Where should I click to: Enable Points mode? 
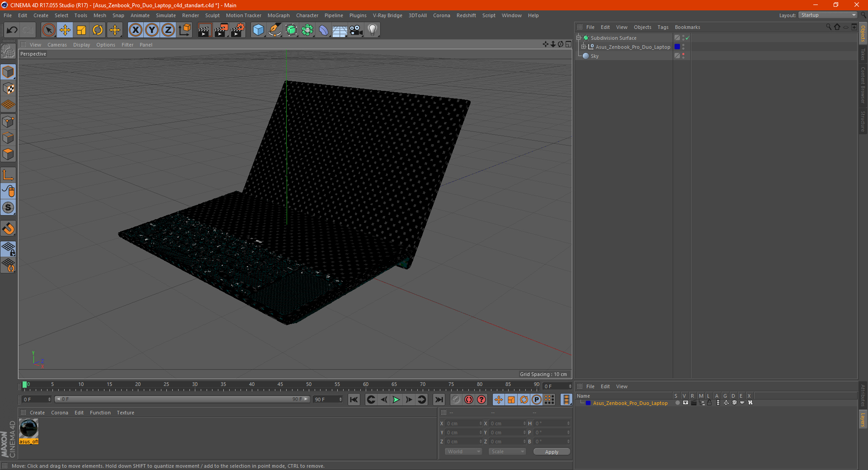8,122
